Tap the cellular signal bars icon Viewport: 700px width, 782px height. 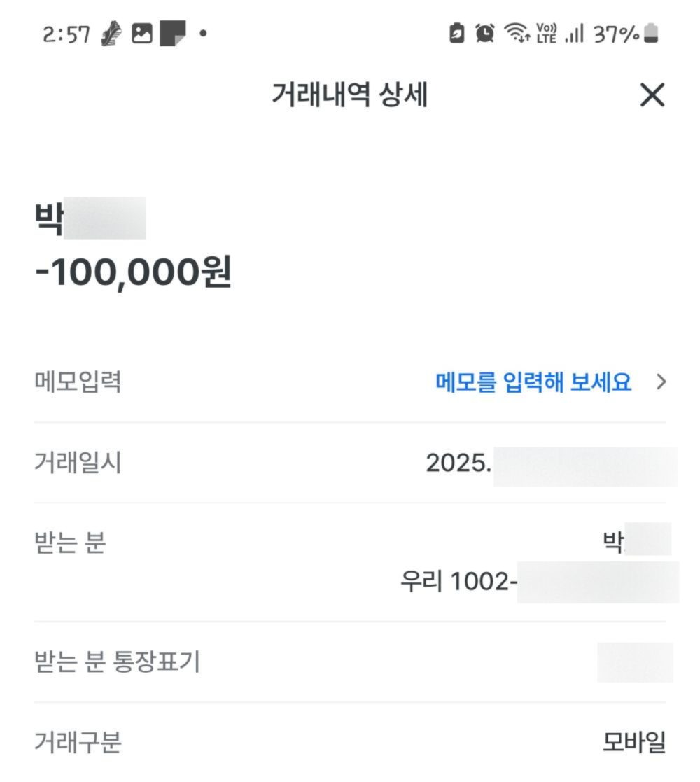click(x=574, y=33)
